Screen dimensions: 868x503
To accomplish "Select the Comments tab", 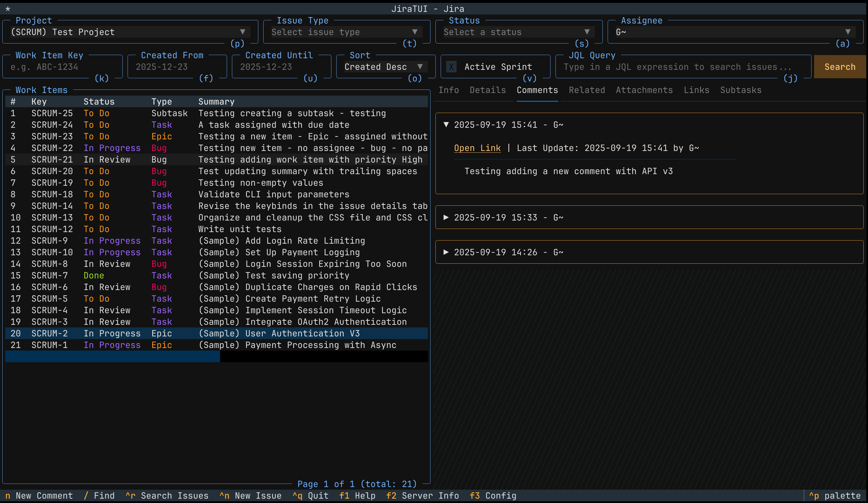I will [537, 90].
